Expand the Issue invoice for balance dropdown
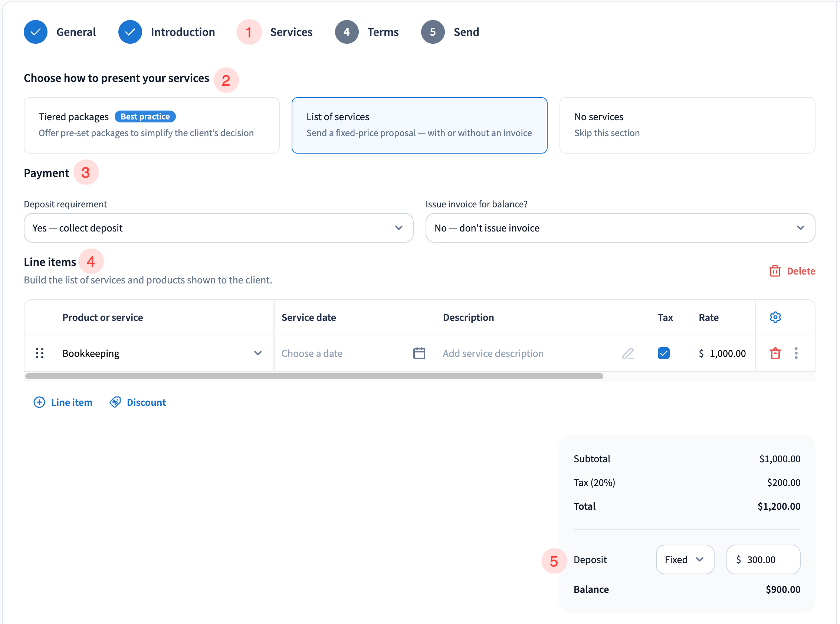Viewport: 840px width, 624px height. [620, 228]
